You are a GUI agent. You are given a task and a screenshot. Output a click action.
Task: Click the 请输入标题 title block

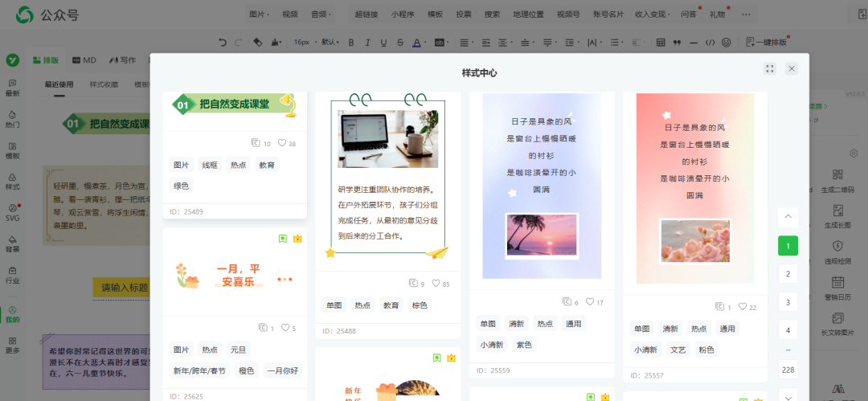click(x=123, y=288)
